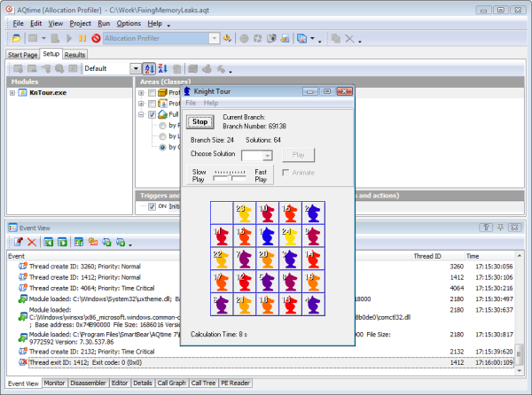Image resolution: width=532 pixels, height=395 pixels.
Task: Click the clock icon in main toolbar
Action: (244, 39)
